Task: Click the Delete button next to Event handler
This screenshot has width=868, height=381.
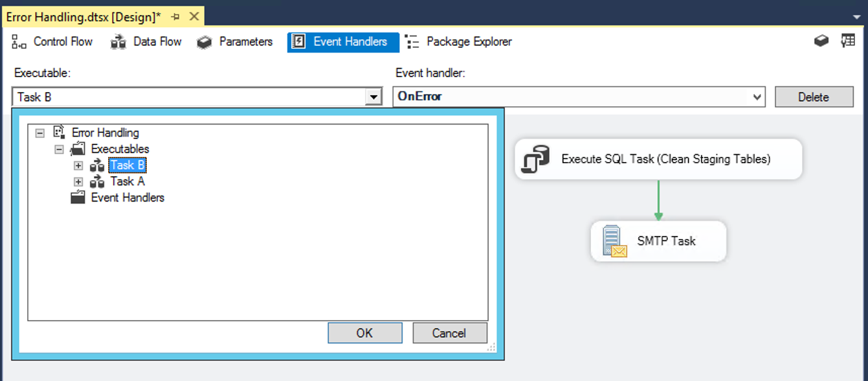Action: (x=814, y=96)
